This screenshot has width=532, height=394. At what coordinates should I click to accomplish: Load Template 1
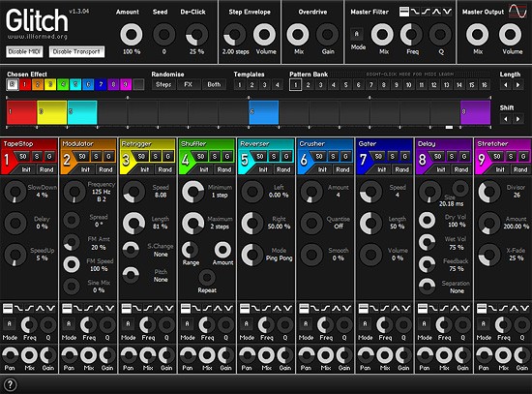[x=240, y=85]
